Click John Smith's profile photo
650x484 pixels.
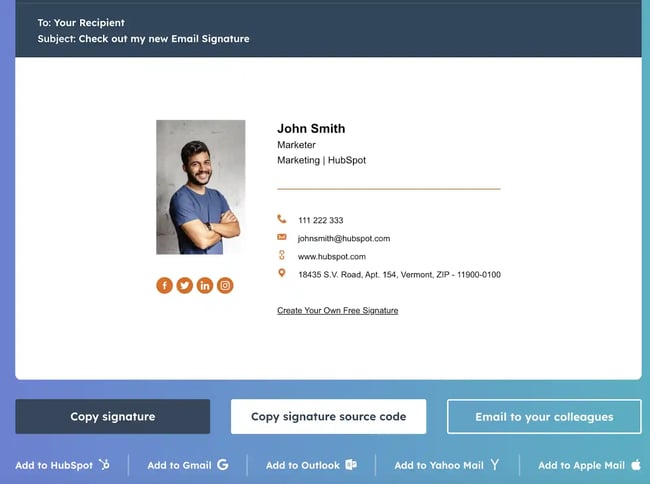coord(201,187)
